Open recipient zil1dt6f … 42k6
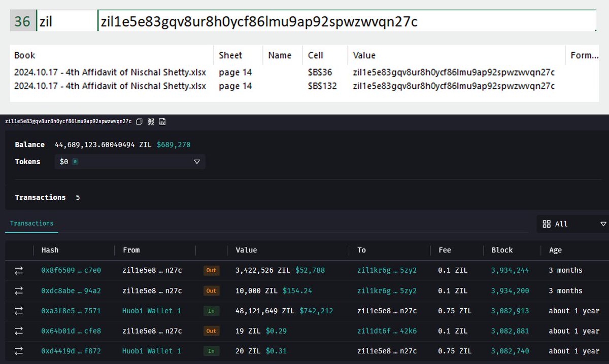This screenshot has width=609, height=364. (387, 331)
